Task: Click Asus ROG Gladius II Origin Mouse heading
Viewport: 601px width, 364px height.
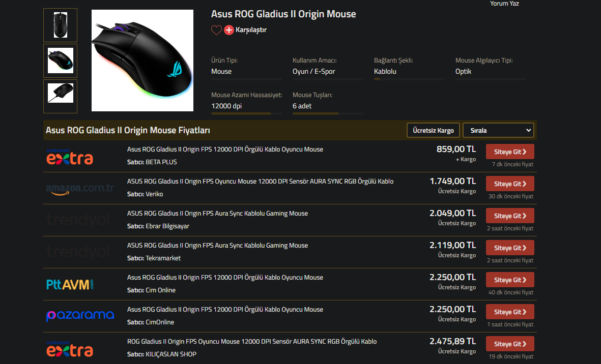Action: point(283,14)
